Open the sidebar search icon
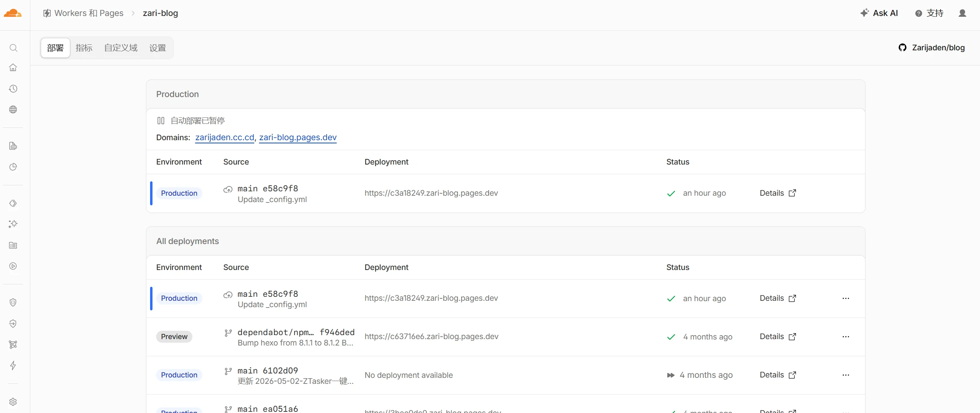 (13, 48)
